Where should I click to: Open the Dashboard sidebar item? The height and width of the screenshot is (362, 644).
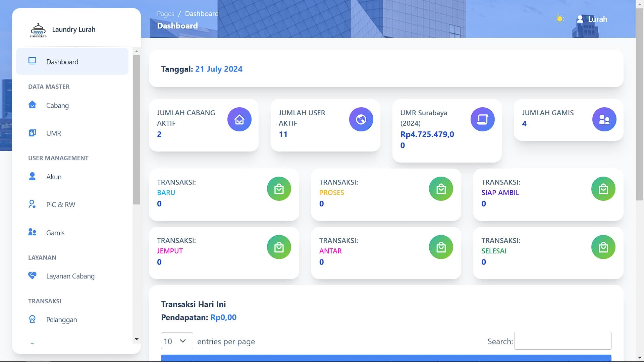pyautogui.click(x=62, y=61)
